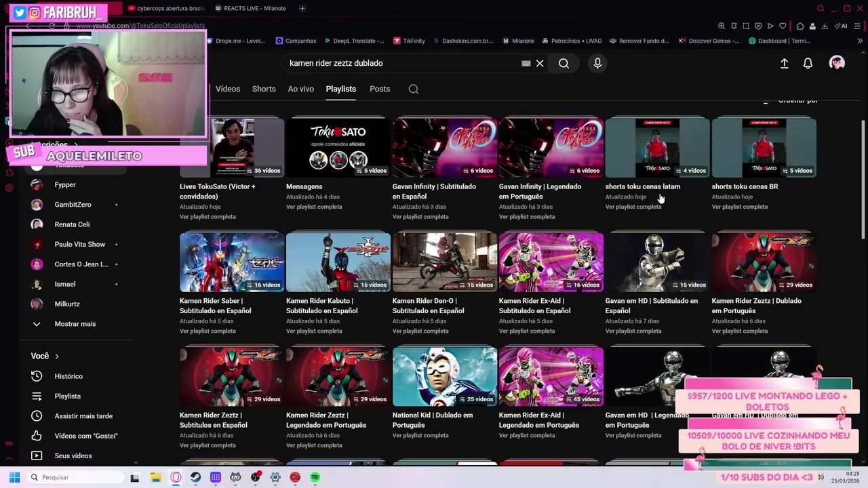
Task: Click the YouTube search input field
Action: point(400,63)
